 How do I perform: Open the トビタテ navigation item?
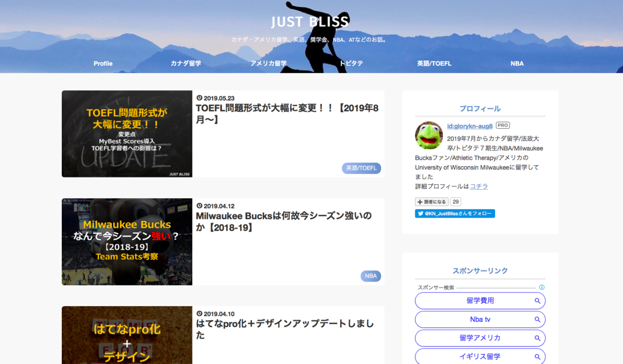[x=351, y=63]
